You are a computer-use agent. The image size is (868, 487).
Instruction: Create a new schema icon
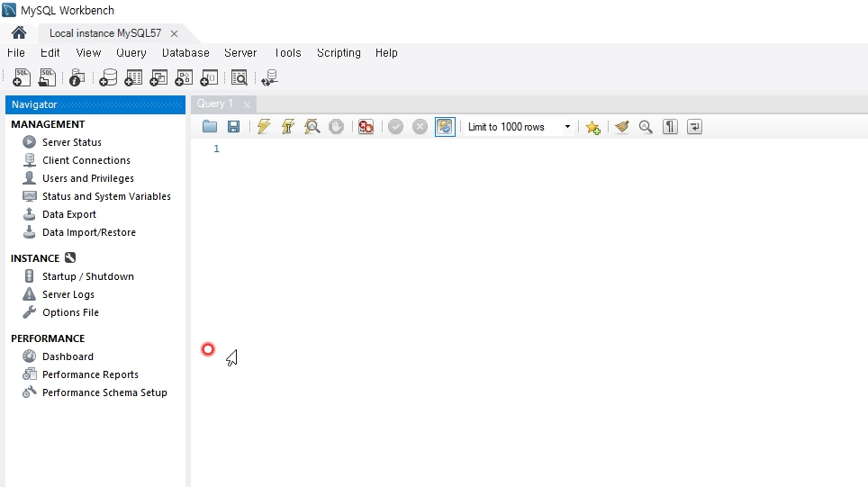point(108,77)
